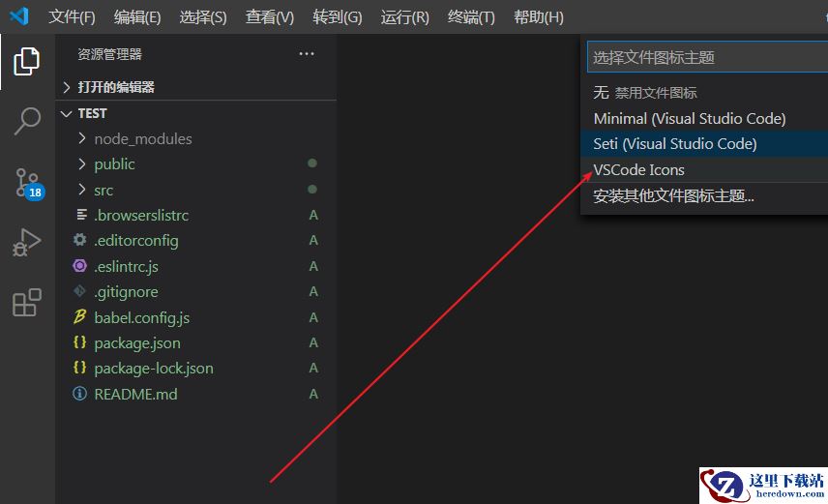Click the A status badge for README.md
The height and width of the screenshot is (504, 828).
tap(313, 394)
